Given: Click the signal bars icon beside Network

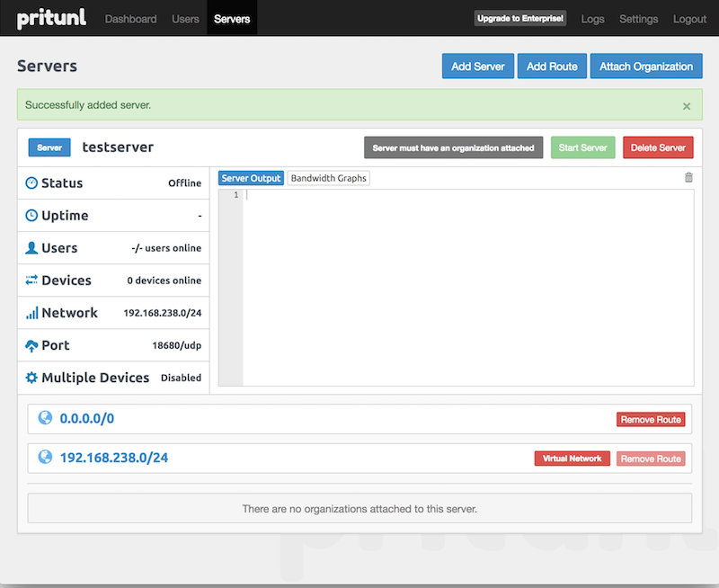Looking at the screenshot, I should coord(31,313).
